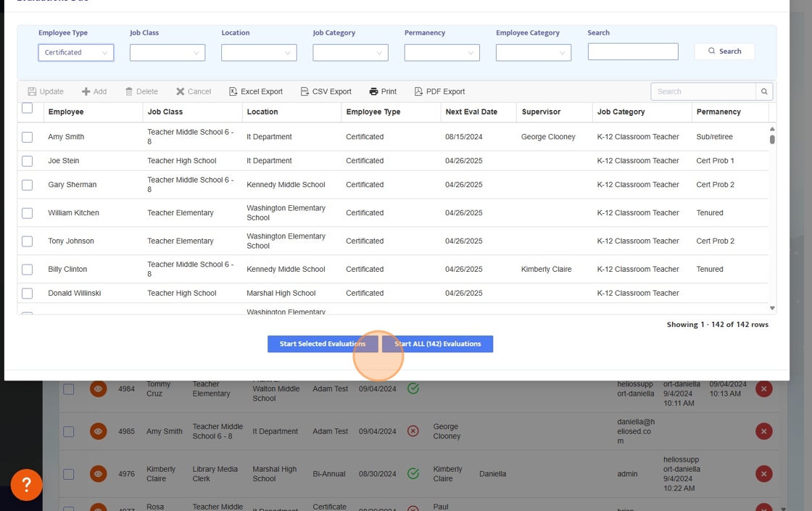Screen dimensions: 812x511
Task: Click the grid search magnifier icon
Action: pos(764,91)
